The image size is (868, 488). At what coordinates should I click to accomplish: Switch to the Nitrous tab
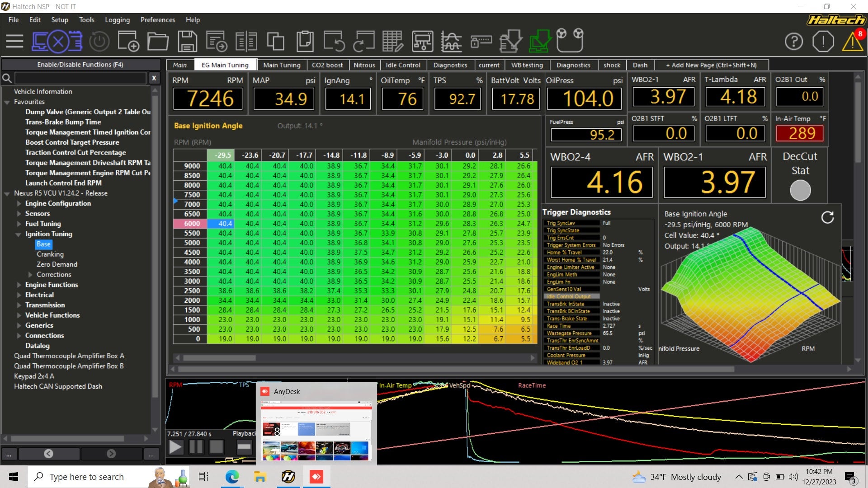click(x=364, y=65)
